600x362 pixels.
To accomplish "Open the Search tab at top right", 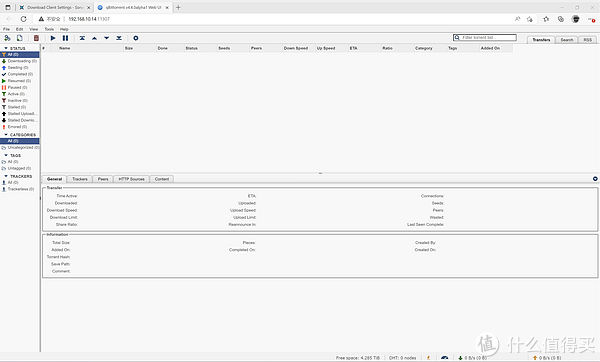I will pos(567,40).
